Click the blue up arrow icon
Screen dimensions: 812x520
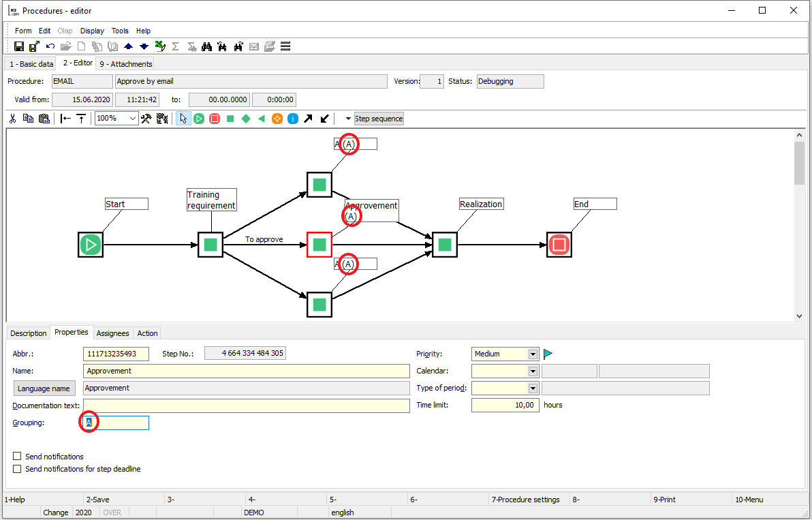tap(128, 46)
